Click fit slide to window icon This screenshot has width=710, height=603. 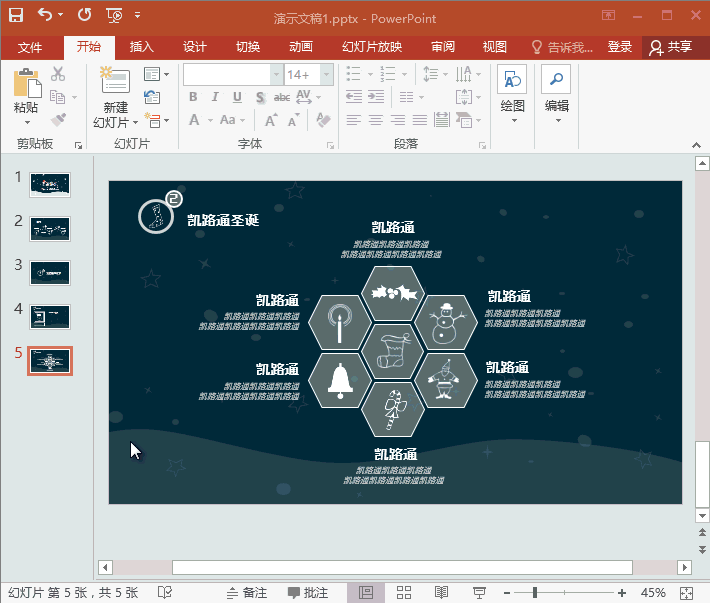point(686,593)
